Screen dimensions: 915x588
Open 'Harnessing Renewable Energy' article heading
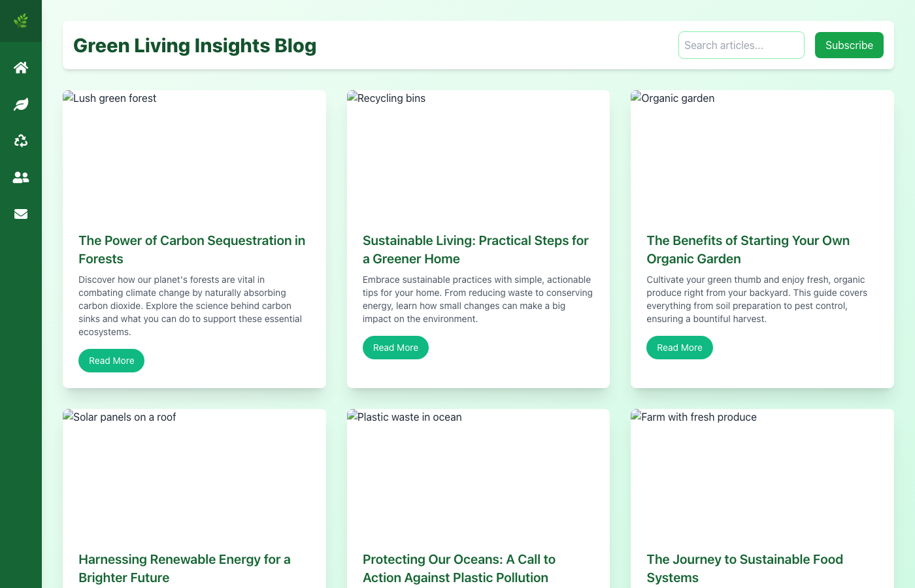(x=185, y=568)
